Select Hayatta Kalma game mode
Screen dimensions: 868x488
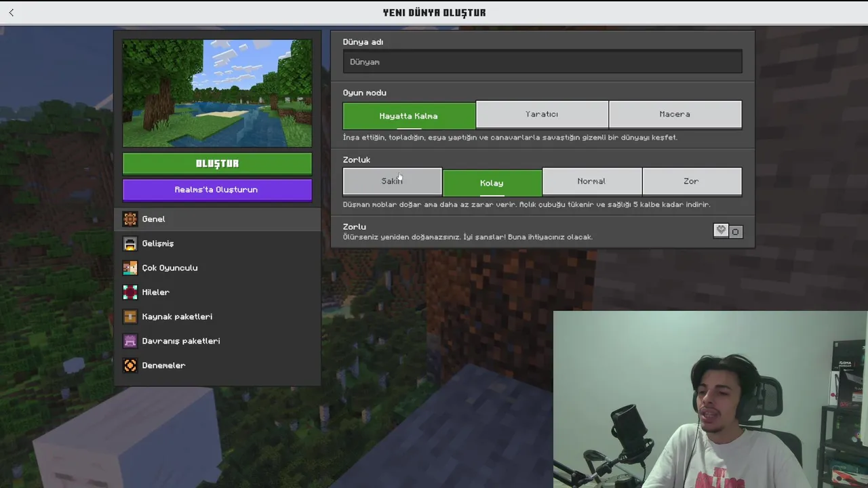tap(409, 115)
